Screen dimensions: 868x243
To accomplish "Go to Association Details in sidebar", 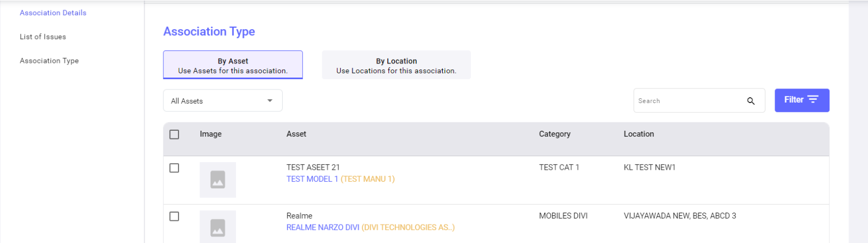I will (53, 12).
